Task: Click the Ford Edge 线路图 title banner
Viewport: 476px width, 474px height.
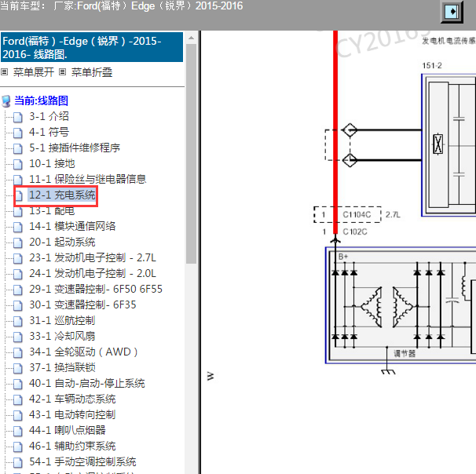Action: click(x=92, y=47)
